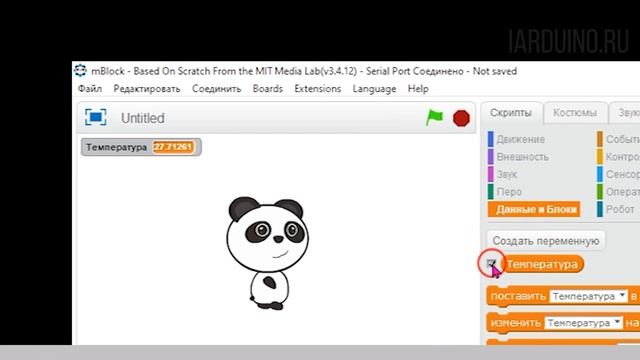640x360 pixels.
Task: Switch to the Костюмы tab
Action: pyautogui.click(x=575, y=113)
